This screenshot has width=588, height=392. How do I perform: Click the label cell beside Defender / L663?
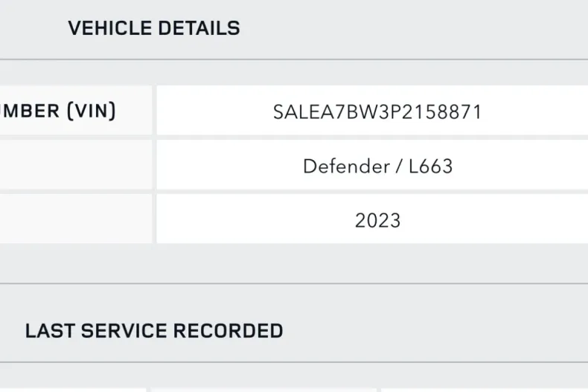coord(74,165)
